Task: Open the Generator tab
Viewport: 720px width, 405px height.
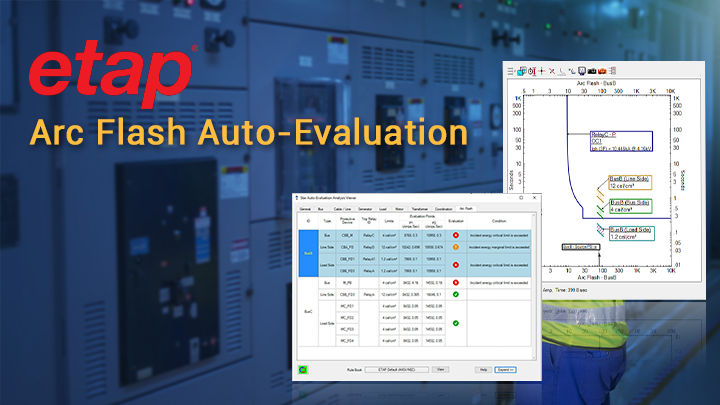Action: 365,209
